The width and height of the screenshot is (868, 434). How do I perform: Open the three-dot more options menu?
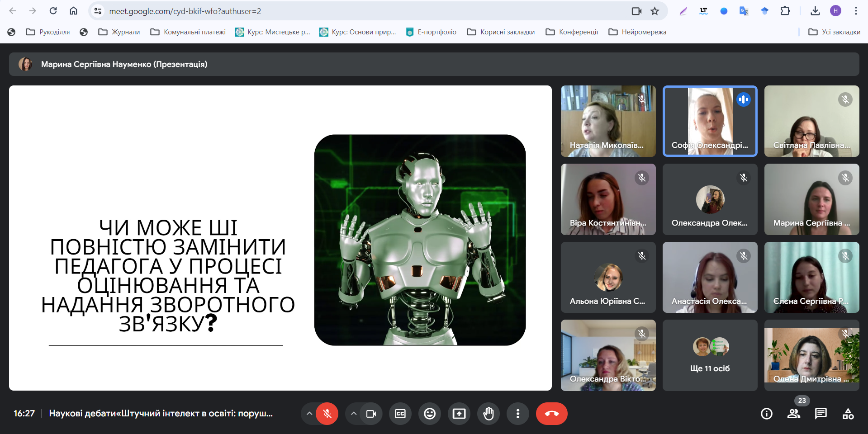tap(518, 414)
